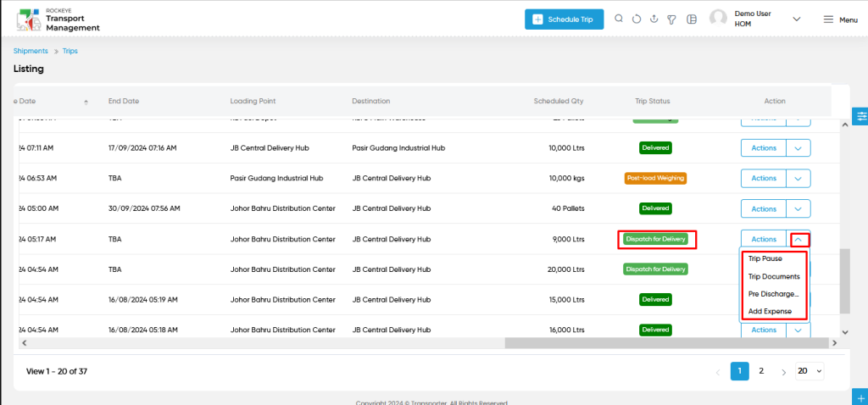Viewport: 868px width, 405px height.
Task: Select Trip Pause from the actions menu
Action: point(765,258)
